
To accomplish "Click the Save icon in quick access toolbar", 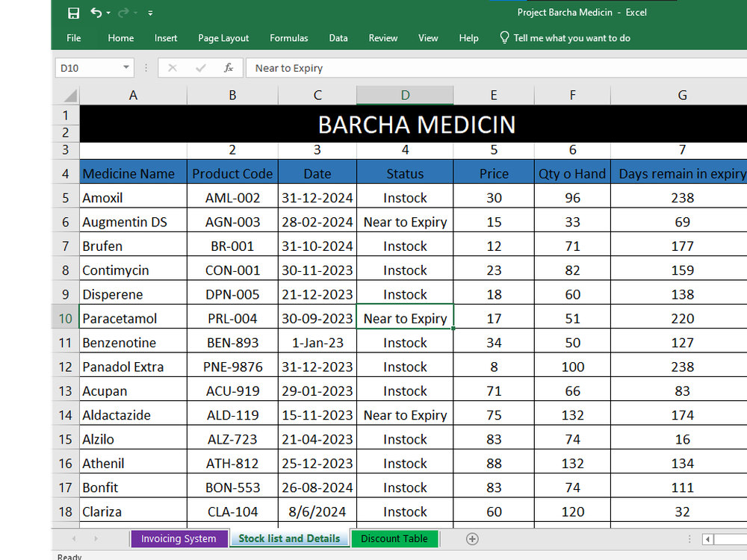I will coord(73,13).
